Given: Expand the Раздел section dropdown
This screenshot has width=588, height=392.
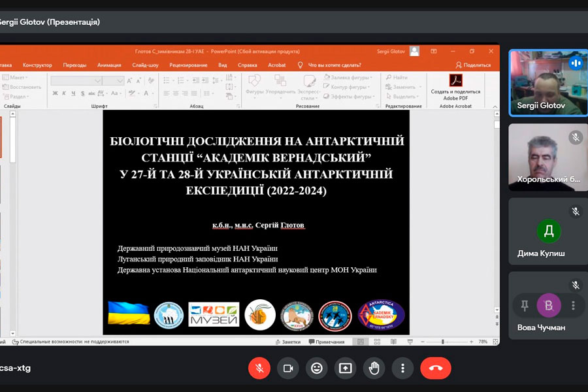Looking at the screenshot, I should point(16,97).
